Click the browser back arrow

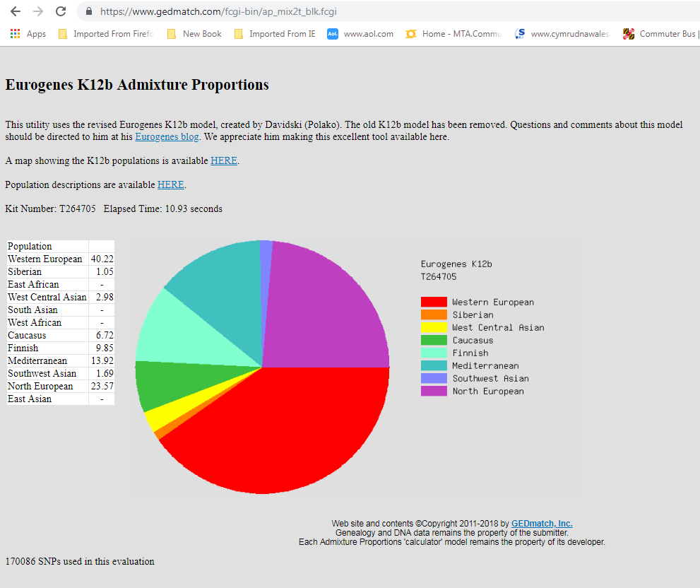[16, 11]
